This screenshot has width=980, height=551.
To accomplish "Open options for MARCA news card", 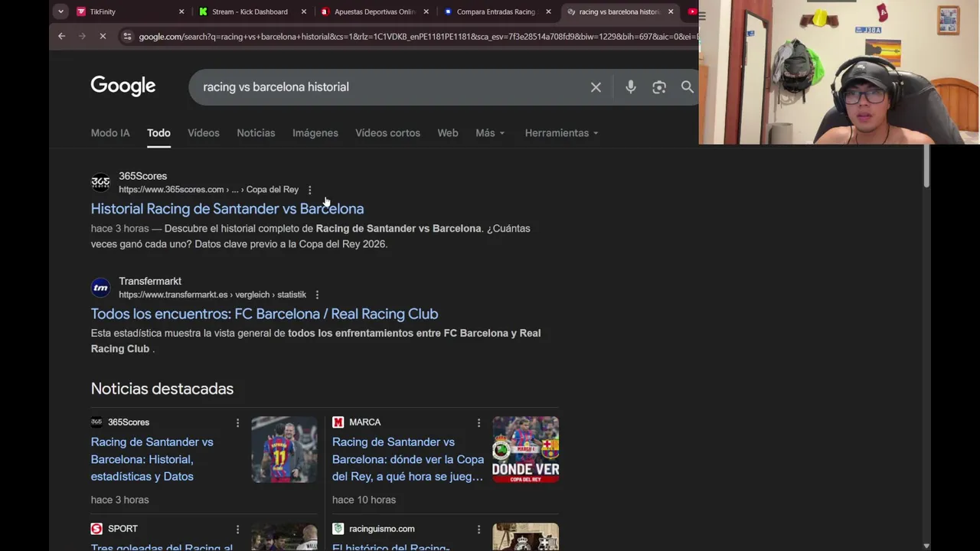I will tap(479, 422).
